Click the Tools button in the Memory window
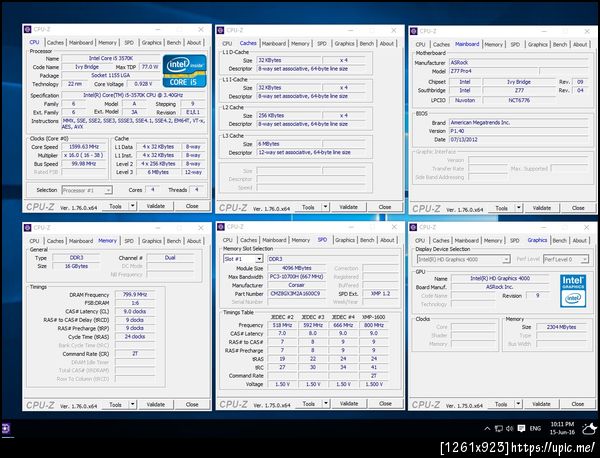The height and width of the screenshot is (458, 600). point(115,404)
